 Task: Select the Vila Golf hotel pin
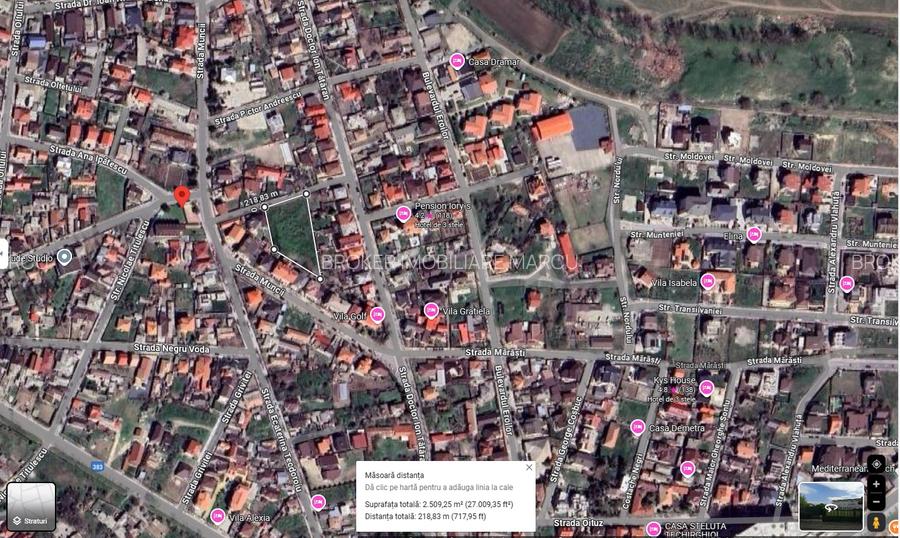pos(376,315)
